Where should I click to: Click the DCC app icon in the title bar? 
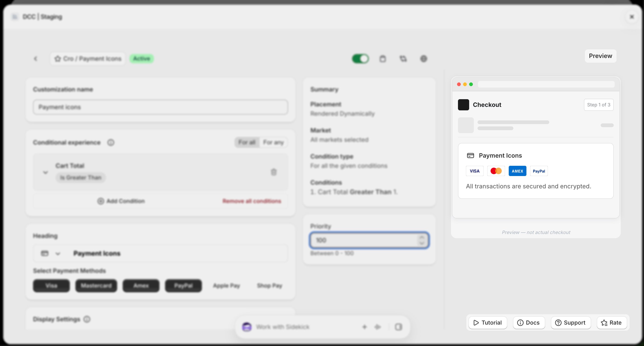click(15, 17)
